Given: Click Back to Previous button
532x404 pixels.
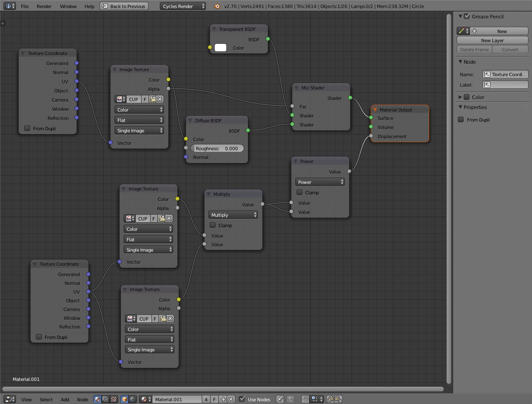Looking at the screenshot, I should (x=124, y=6).
